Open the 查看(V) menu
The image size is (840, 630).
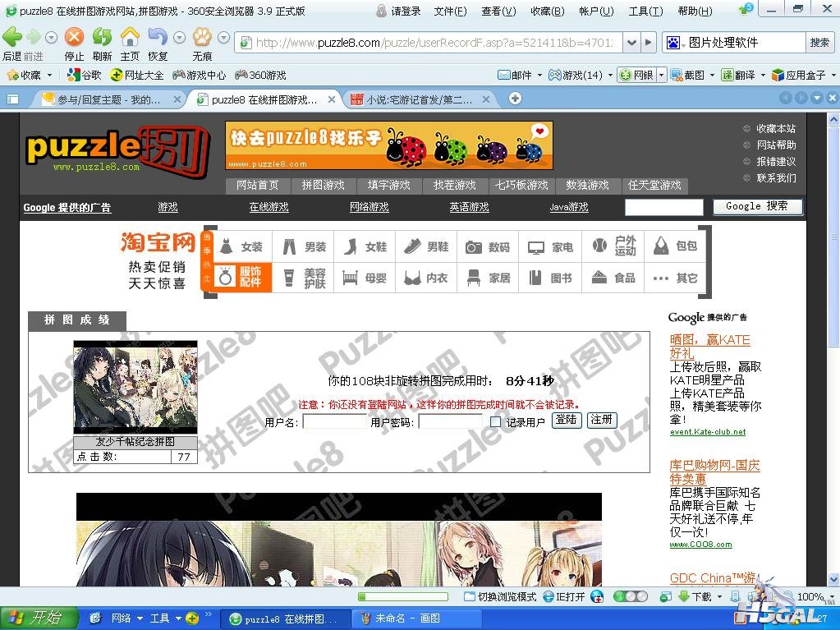coord(498,11)
